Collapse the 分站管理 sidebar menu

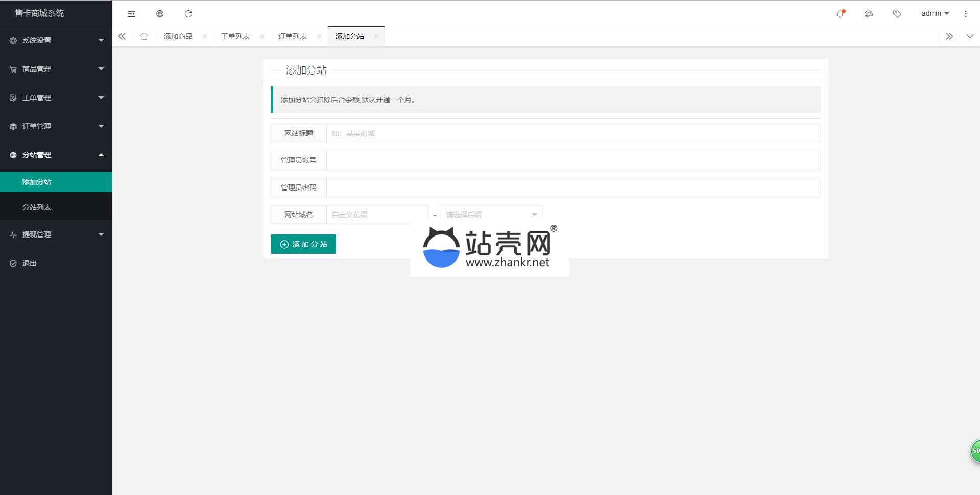(x=56, y=155)
